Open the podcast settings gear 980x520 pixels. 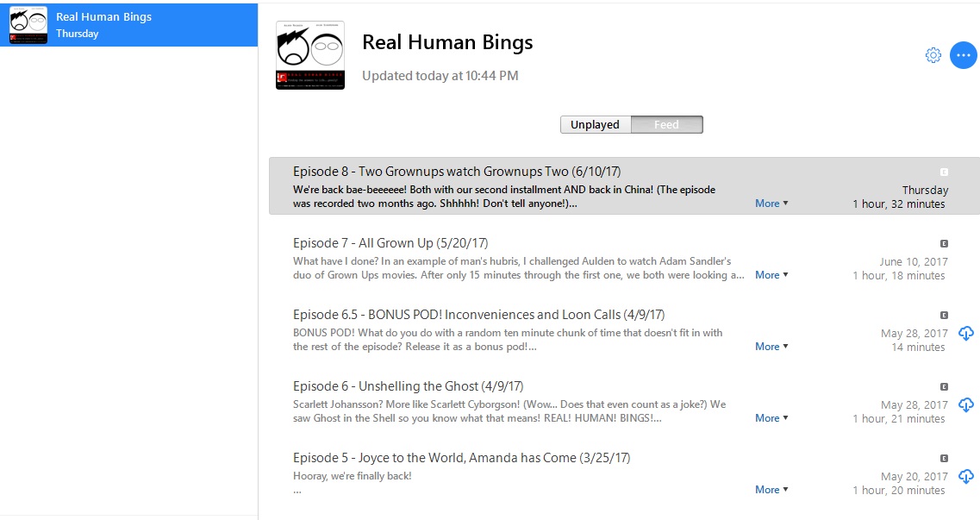[x=933, y=55]
